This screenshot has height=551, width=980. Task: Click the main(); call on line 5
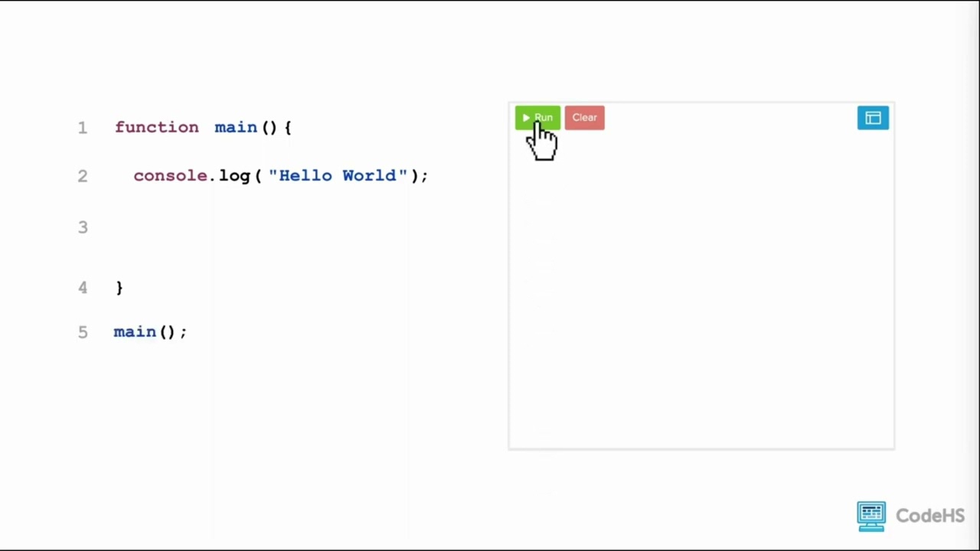pyautogui.click(x=149, y=332)
